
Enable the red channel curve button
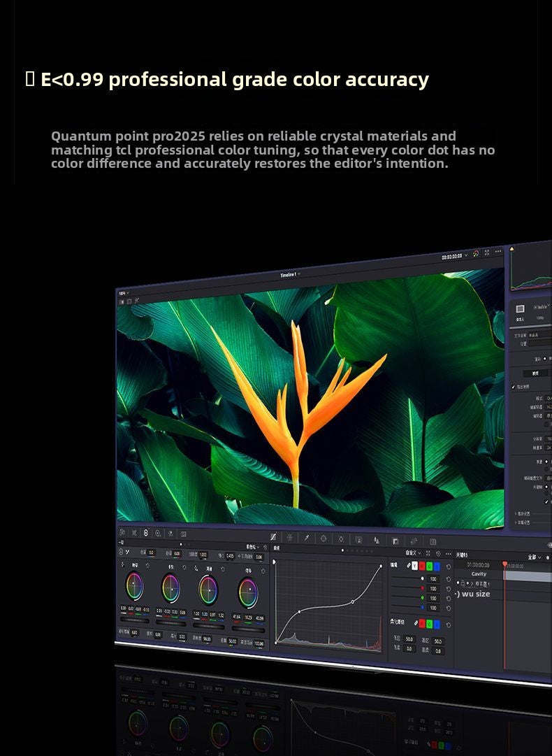coord(423,565)
